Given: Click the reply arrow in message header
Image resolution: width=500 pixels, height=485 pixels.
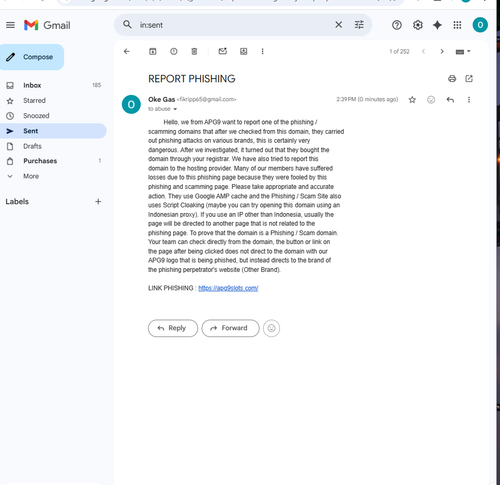Looking at the screenshot, I should (450, 100).
